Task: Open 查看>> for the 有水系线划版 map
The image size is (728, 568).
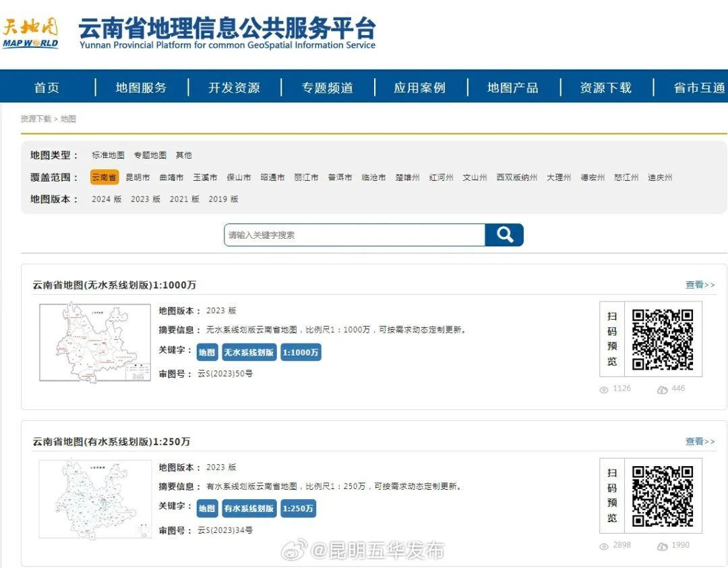Action: coord(700,441)
